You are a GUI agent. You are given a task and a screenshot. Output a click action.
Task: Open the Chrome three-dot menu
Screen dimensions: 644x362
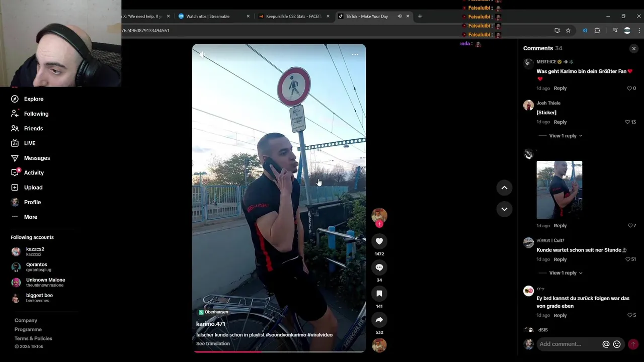pyautogui.click(x=639, y=31)
